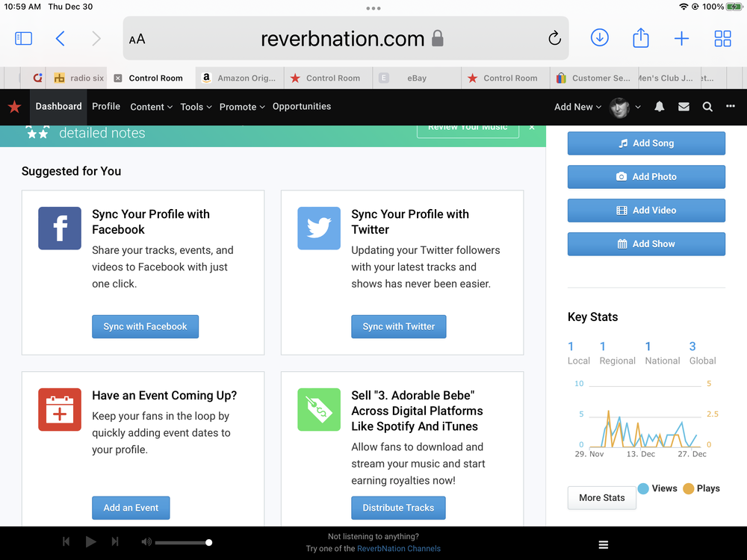Click the Add Video button

(646, 211)
